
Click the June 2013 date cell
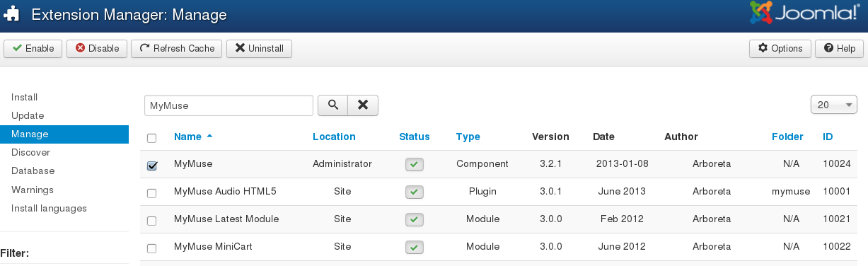pos(623,191)
